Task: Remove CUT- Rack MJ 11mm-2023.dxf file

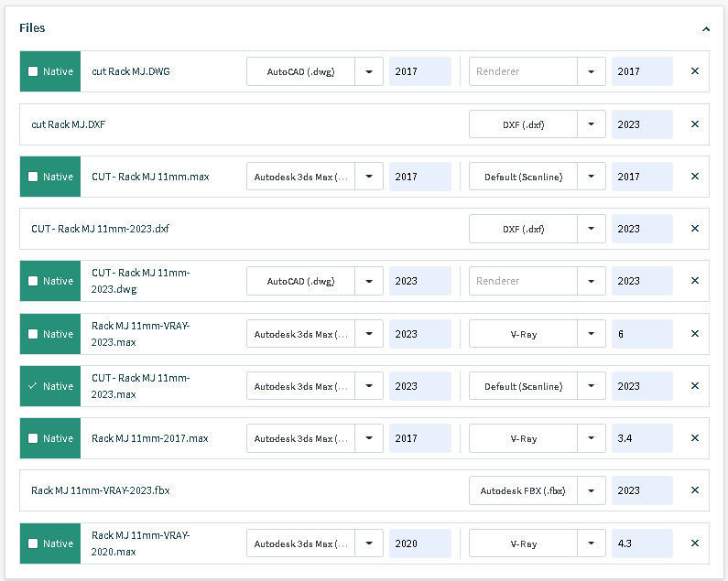Action: 694,229
